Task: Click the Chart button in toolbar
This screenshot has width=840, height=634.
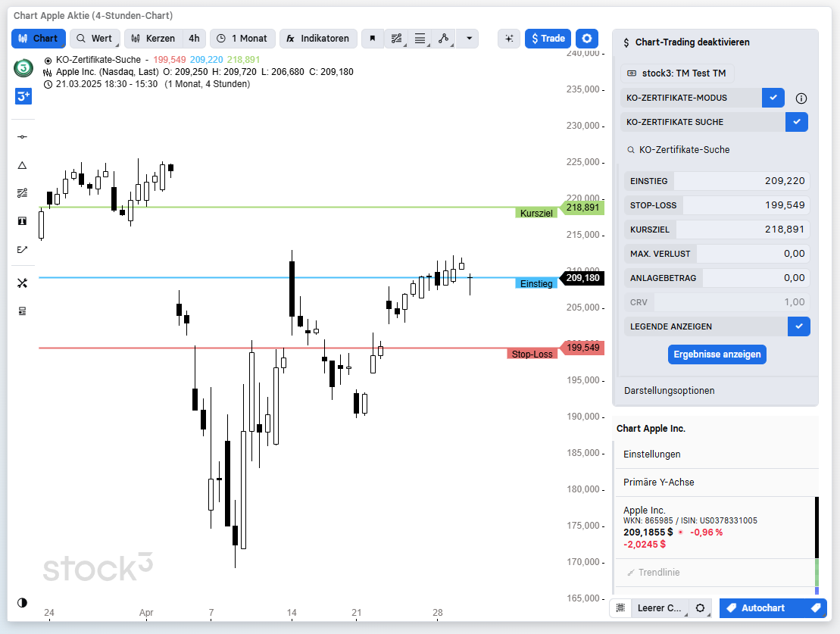Action: (39, 39)
